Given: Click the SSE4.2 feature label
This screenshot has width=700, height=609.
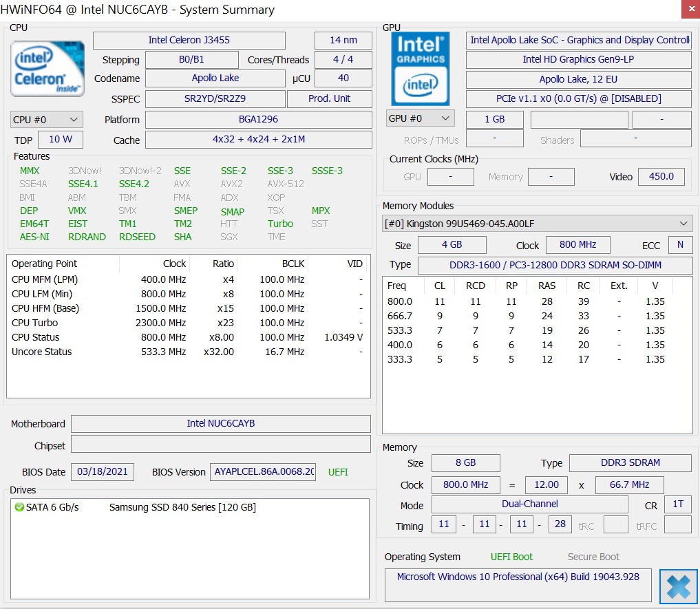Looking at the screenshot, I should (x=134, y=184).
